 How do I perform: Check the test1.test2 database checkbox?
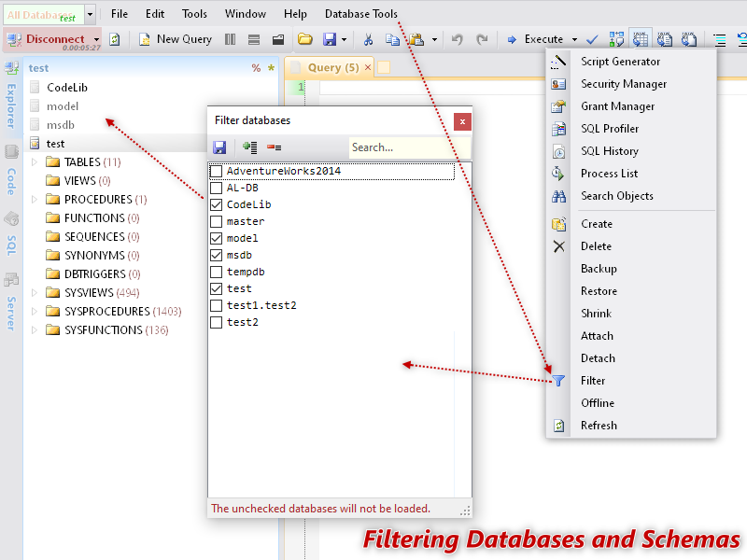tap(217, 305)
